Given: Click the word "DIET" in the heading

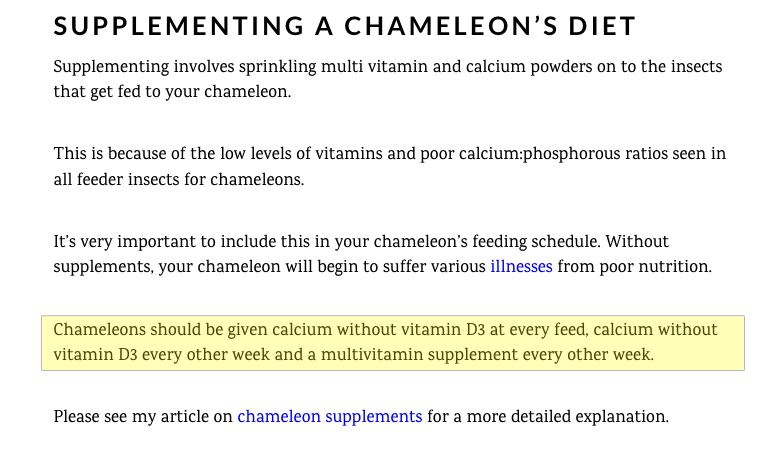Looking at the screenshot, I should point(601,27).
